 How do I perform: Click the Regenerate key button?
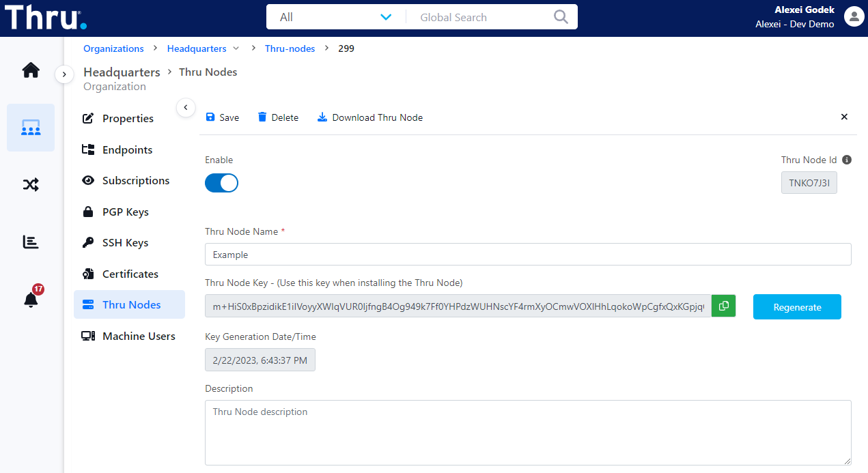797,306
